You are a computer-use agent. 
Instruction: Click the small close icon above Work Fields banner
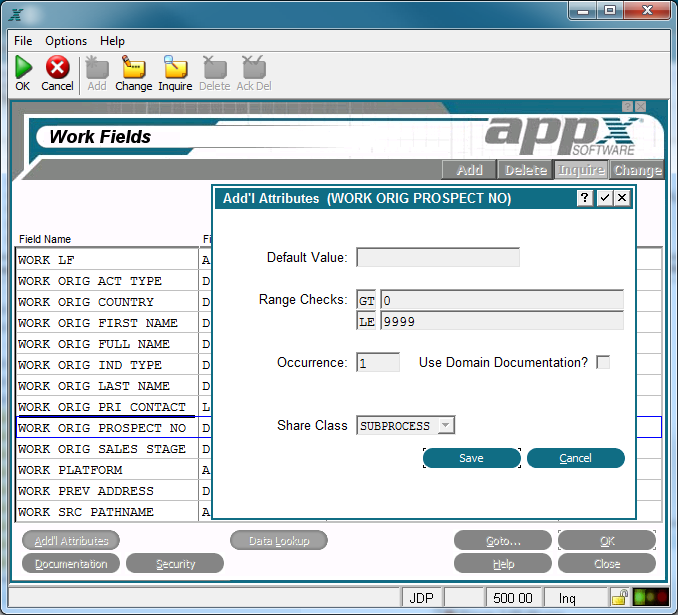point(641,106)
